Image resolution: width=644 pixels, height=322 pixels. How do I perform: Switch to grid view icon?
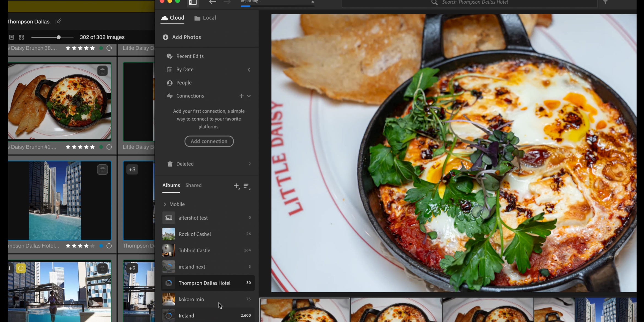[21, 37]
